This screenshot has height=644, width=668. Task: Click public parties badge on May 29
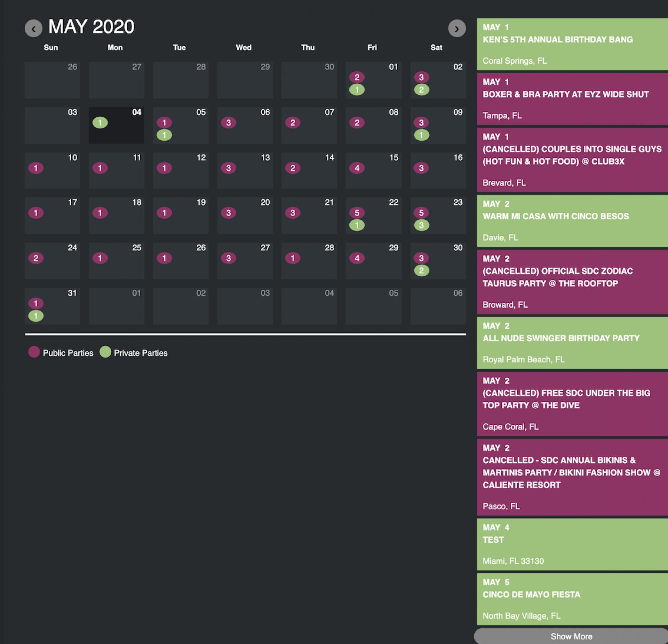click(x=357, y=258)
